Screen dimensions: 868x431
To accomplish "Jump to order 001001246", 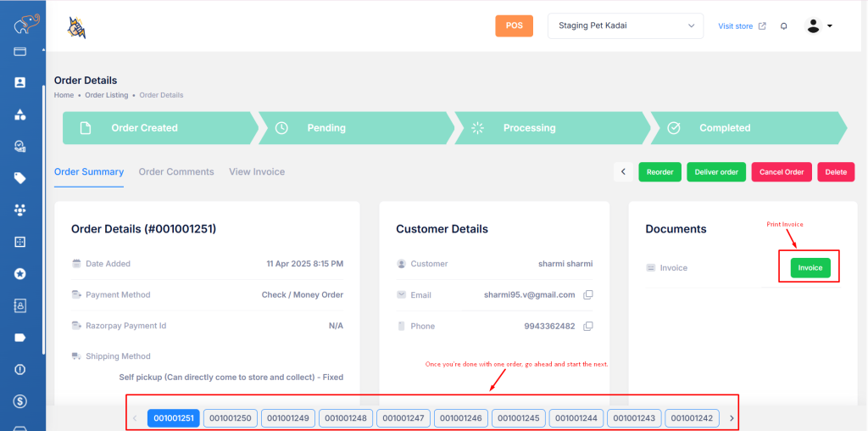I will (x=460, y=418).
